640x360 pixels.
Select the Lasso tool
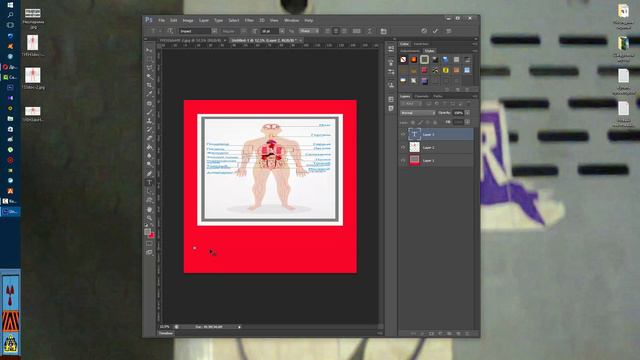pyautogui.click(x=149, y=68)
